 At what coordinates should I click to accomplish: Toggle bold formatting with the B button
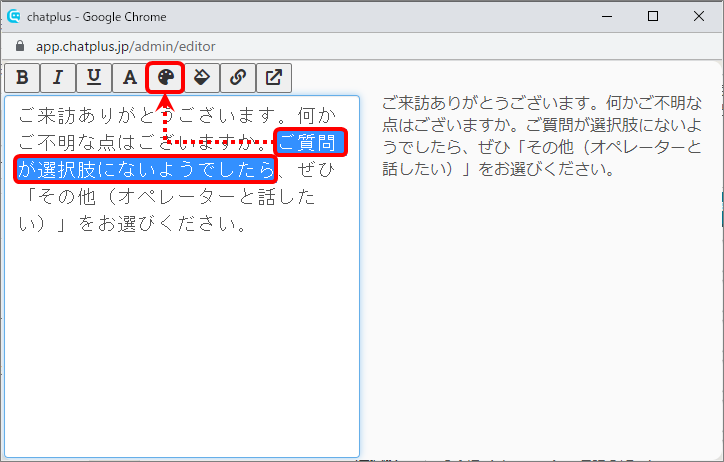click(x=22, y=78)
